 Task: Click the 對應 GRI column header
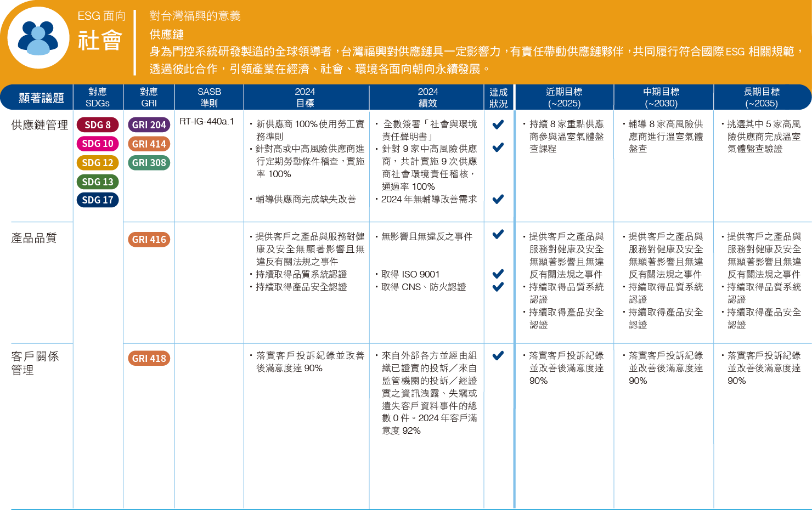(149, 98)
